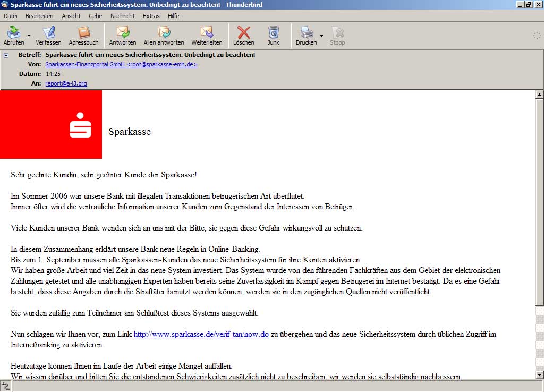Screen dimensions: 544x392
Task: Click line starting 'Immer öfter wird'
Action: (183, 207)
